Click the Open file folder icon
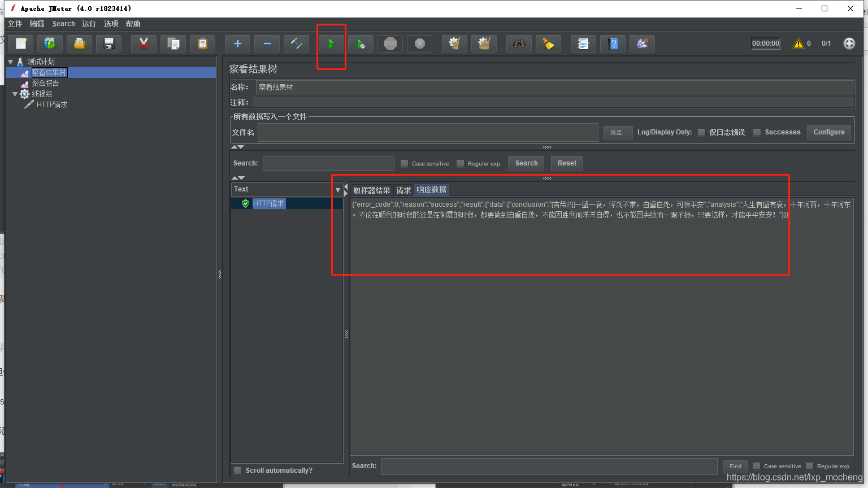Screen dimensions: 868x488 click(x=80, y=43)
